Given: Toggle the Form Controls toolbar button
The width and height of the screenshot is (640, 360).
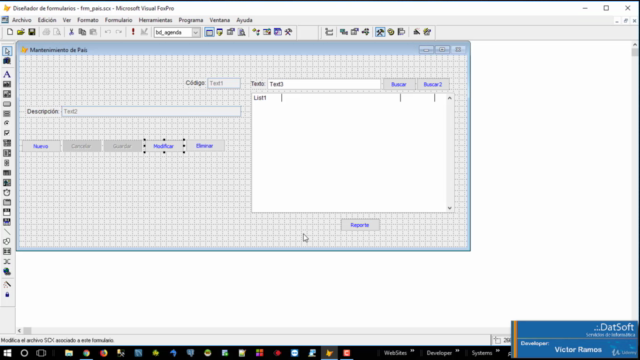Looking at the screenshot, I should [x=380, y=32].
